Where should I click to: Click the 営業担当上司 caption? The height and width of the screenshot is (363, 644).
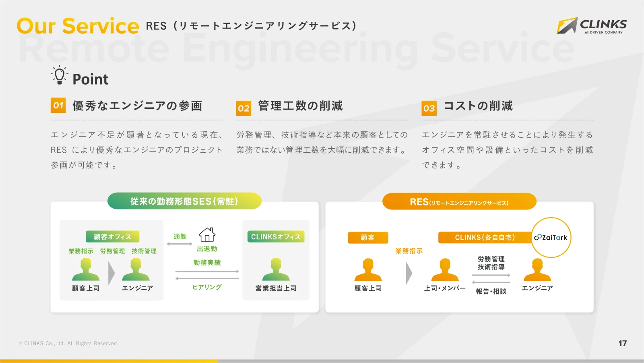tap(276, 288)
